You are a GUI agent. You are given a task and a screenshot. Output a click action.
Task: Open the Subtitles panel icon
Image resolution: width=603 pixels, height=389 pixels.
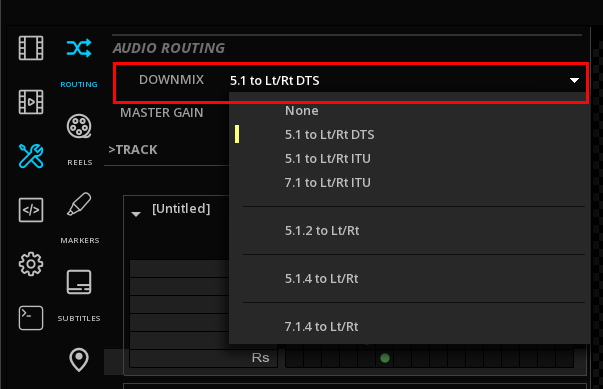pyautogui.click(x=79, y=282)
